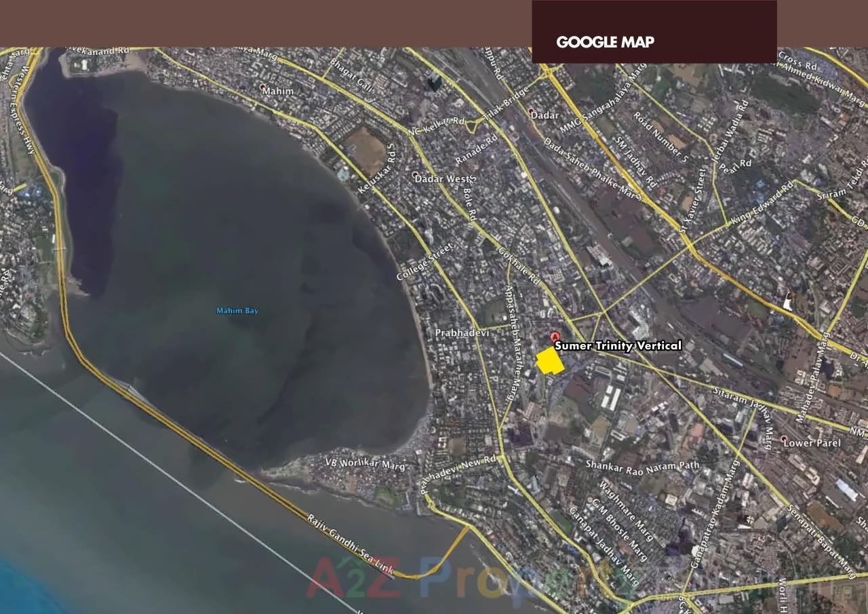The image size is (868, 614).
Task: Click the yellow highlighted site plot
Action: 550,361
